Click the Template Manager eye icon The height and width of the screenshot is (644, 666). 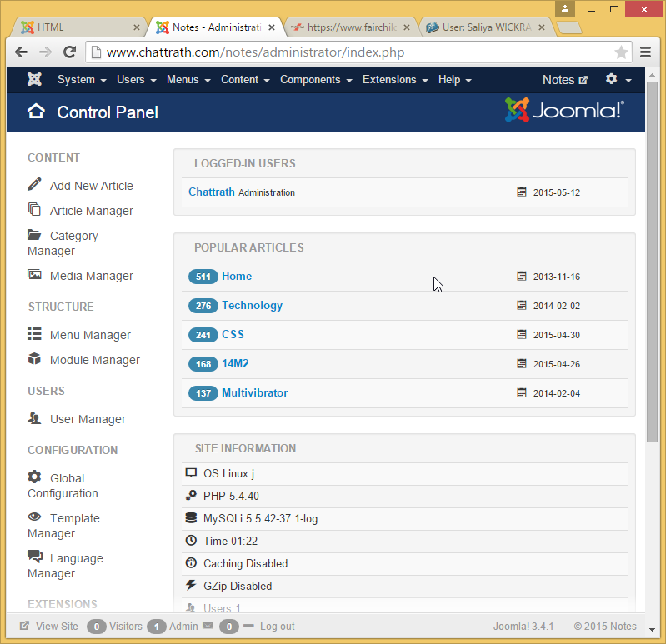point(34,517)
